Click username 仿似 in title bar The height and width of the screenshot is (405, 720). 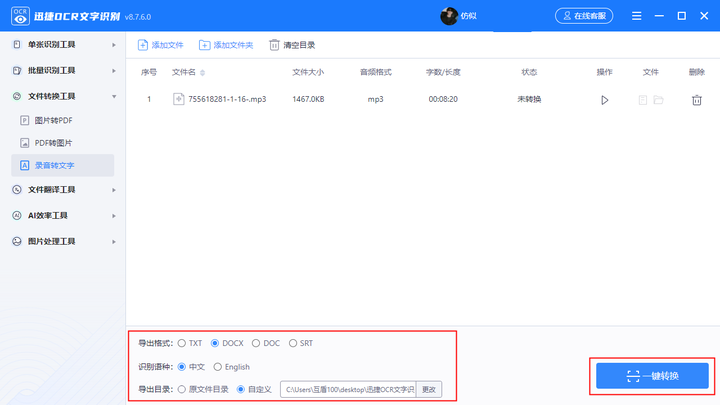point(468,16)
